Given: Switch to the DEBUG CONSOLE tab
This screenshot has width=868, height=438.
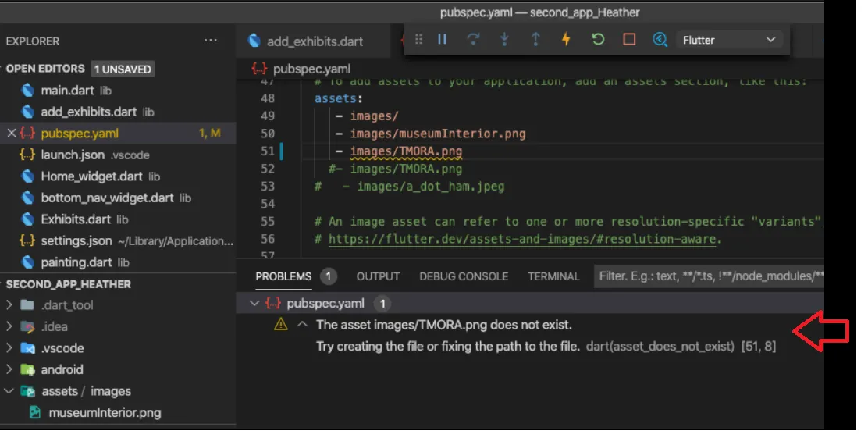Looking at the screenshot, I should tap(464, 276).
